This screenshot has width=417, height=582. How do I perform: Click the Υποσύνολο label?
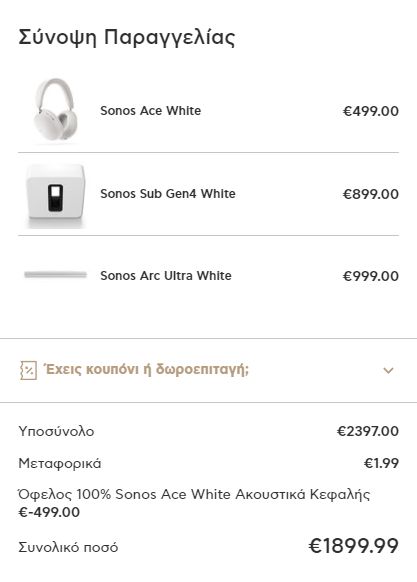[x=56, y=431]
